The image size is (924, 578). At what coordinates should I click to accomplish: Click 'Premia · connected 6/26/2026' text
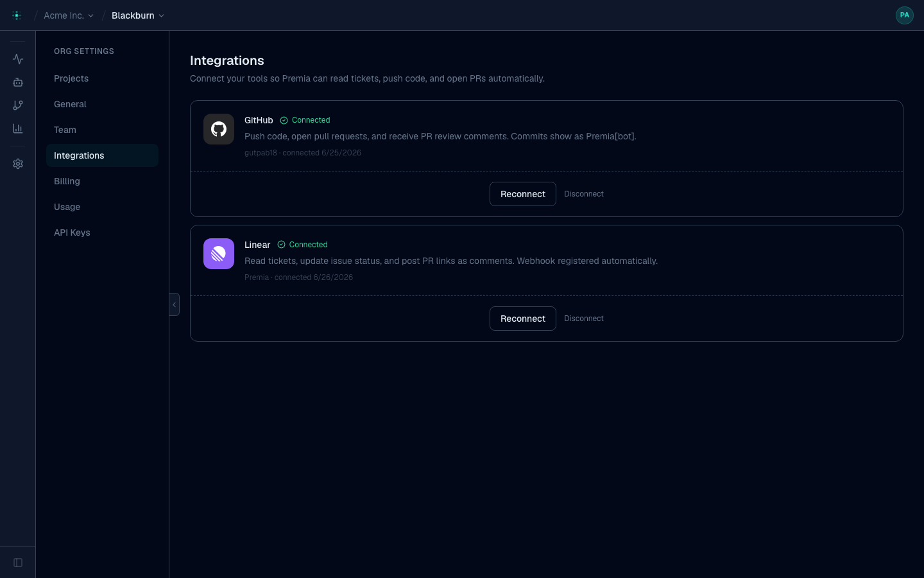point(298,277)
